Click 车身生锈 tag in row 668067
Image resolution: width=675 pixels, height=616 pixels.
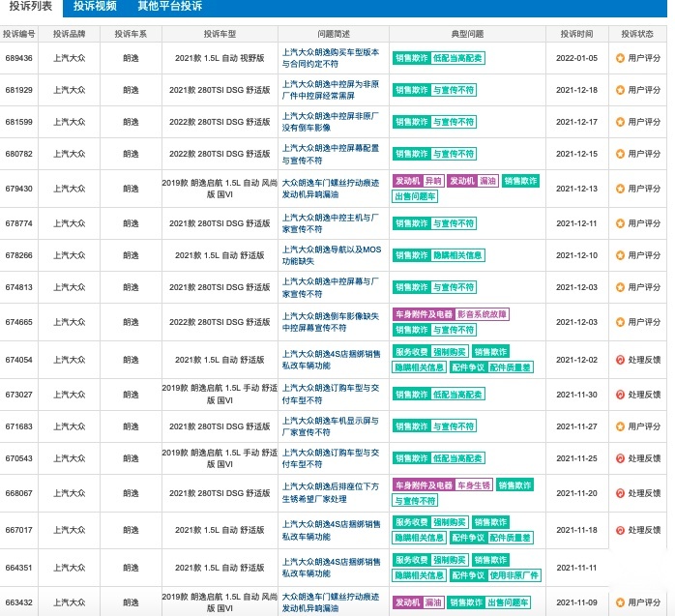tap(474, 485)
